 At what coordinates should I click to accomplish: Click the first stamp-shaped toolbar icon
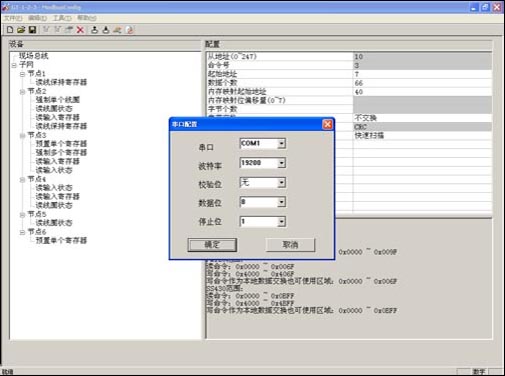(x=95, y=30)
